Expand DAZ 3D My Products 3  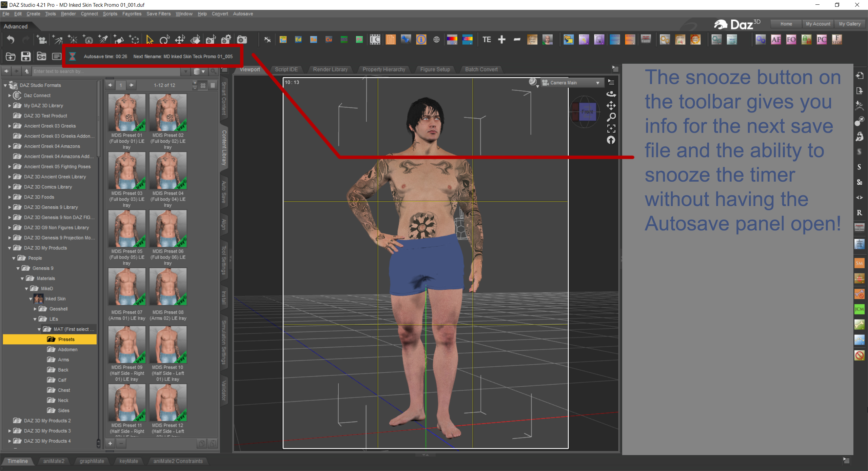click(x=9, y=431)
